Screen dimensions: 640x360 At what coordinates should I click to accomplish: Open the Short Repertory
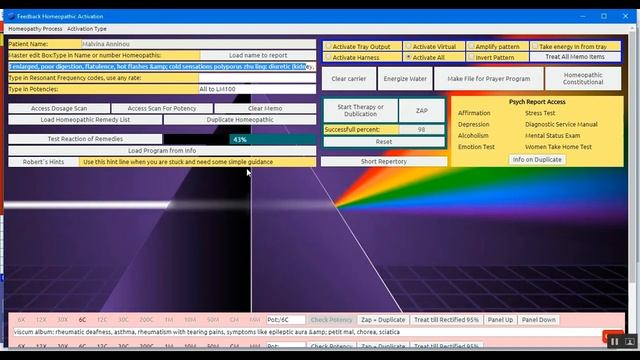pos(384,161)
